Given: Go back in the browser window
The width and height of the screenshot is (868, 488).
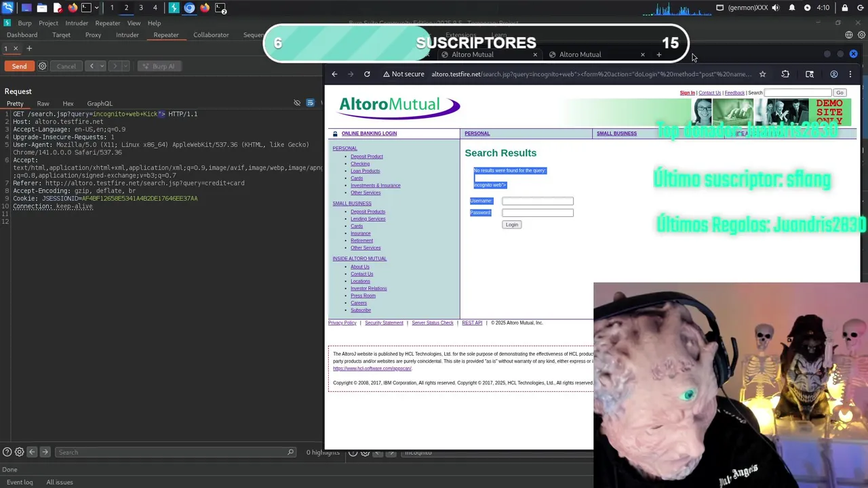Looking at the screenshot, I should coord(334,74).
